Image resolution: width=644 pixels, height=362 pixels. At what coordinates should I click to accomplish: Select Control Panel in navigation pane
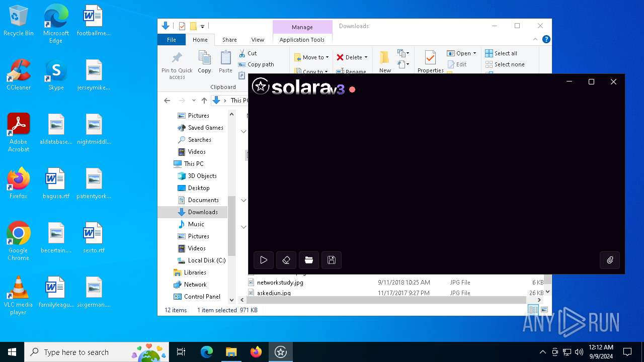point(197,297)
